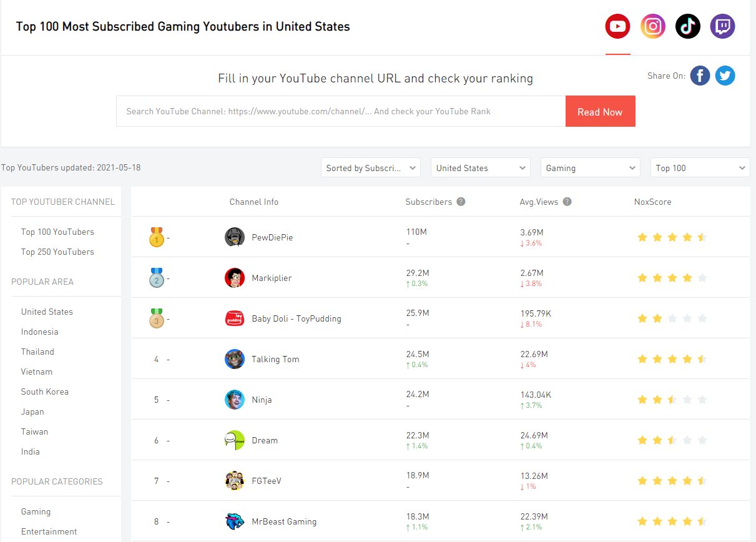Select Thailand in Popular Area
756x542 pixels.
37,352
